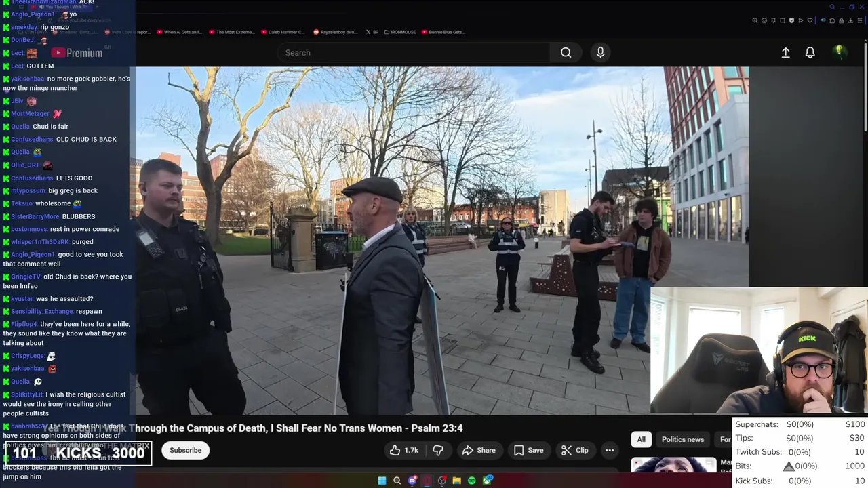Activate voice search microphone icon
The width and height of the screenshot is (868, 488).
pyautogui.click(x=600, y=53)
